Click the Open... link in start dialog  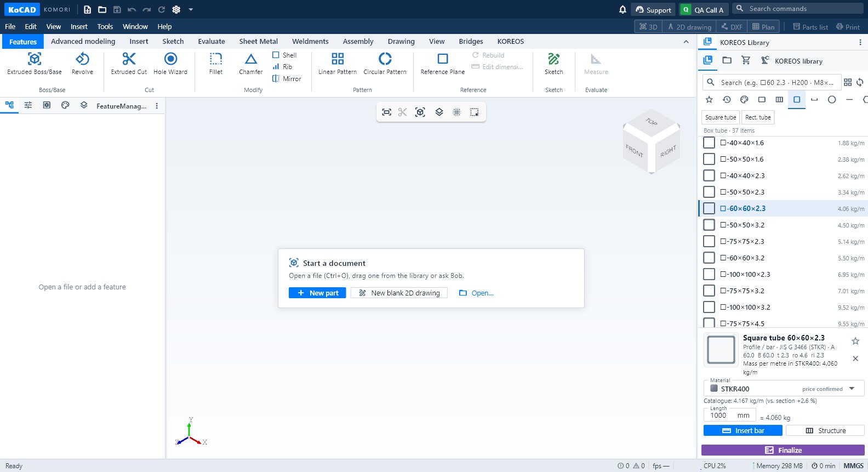pyautogui.click(x=476, y=293)
